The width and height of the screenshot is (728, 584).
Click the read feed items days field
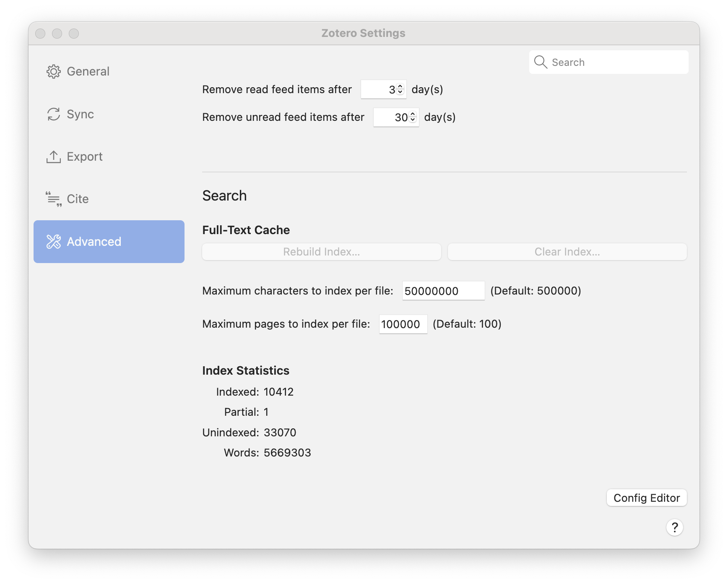click(x=383, y=89)
